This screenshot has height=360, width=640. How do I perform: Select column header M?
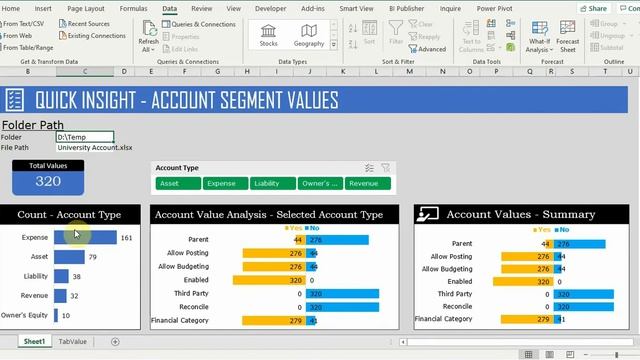[x=409, y=71]
